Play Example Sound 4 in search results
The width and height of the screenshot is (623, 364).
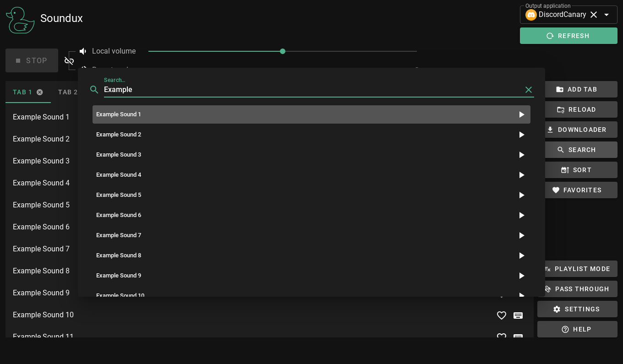522,175
